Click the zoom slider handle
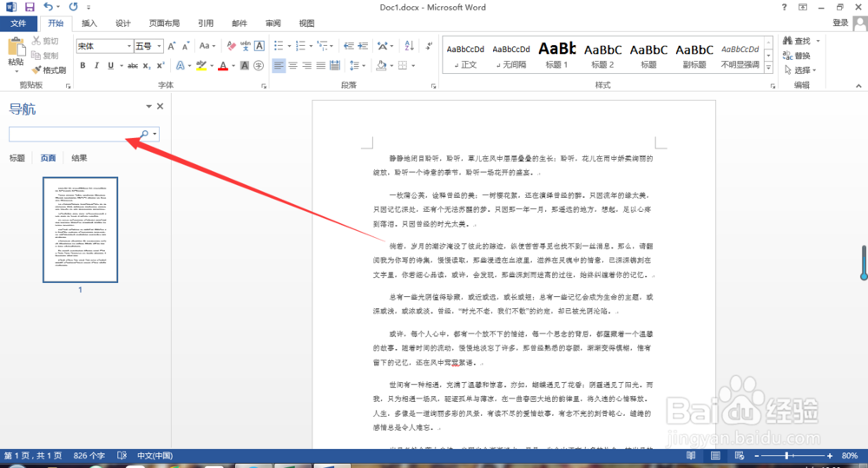 (786, 455)
